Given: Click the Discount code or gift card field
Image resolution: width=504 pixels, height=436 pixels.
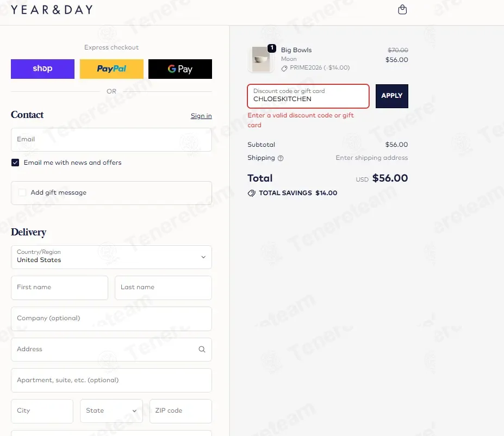Looking at the screenshot, I should pyautogui.click(x=308, y=96).
